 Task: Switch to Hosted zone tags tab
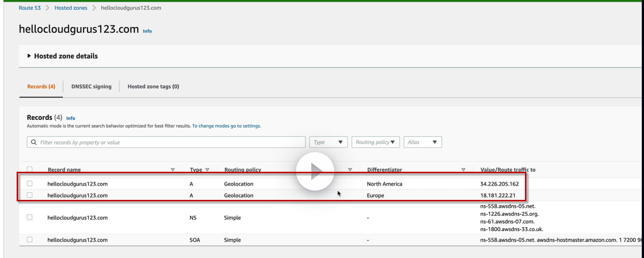[x=153, y=87]
